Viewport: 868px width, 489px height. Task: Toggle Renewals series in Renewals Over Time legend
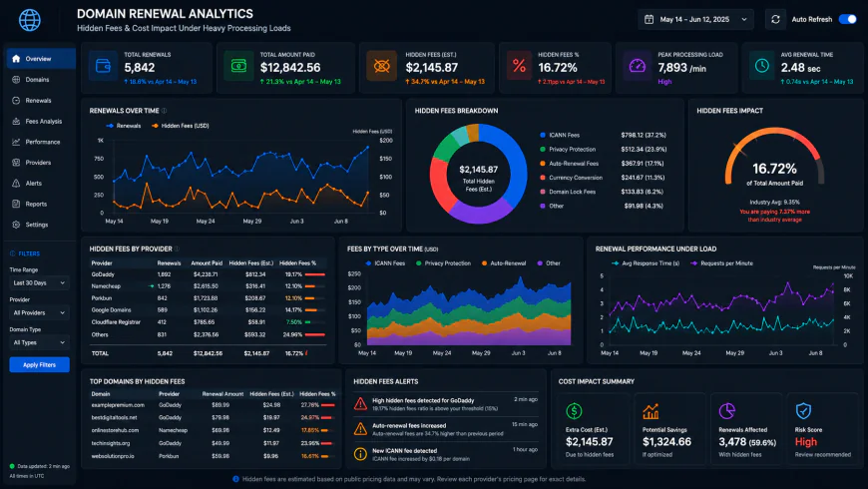click(124, 126)
